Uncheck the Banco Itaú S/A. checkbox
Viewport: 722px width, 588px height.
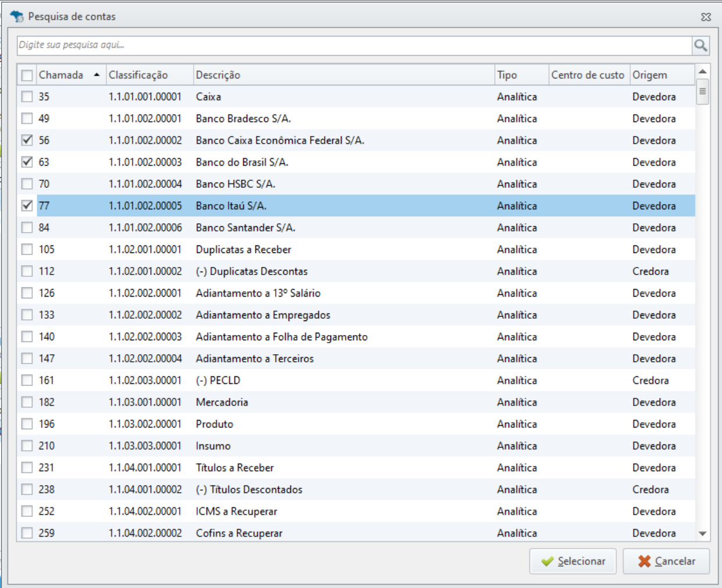[27, 206]
